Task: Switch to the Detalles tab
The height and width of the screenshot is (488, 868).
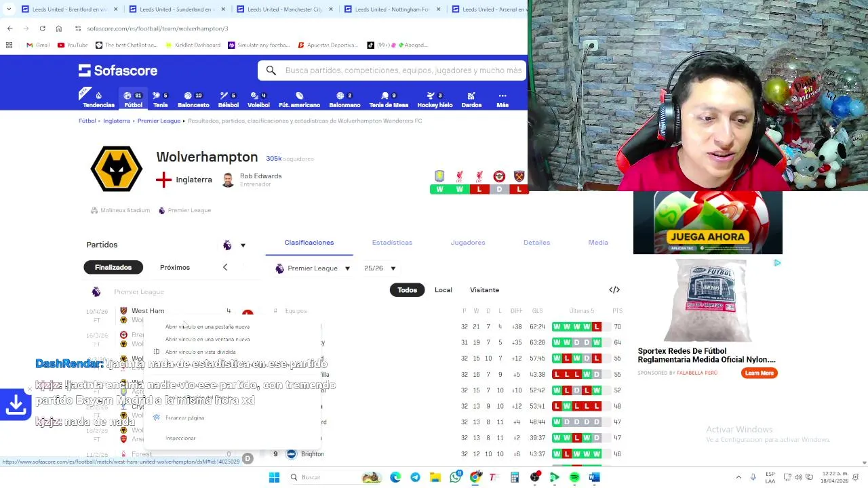Action: tap(536, 243)
